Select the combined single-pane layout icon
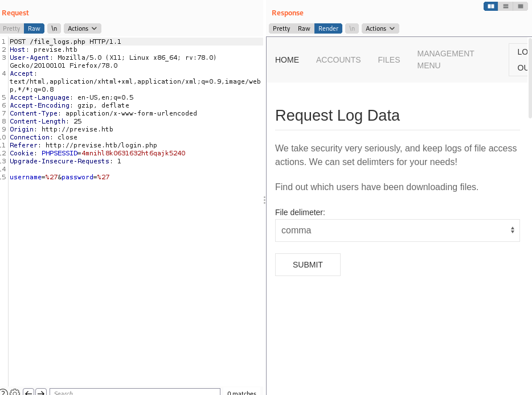 [520, 6]
